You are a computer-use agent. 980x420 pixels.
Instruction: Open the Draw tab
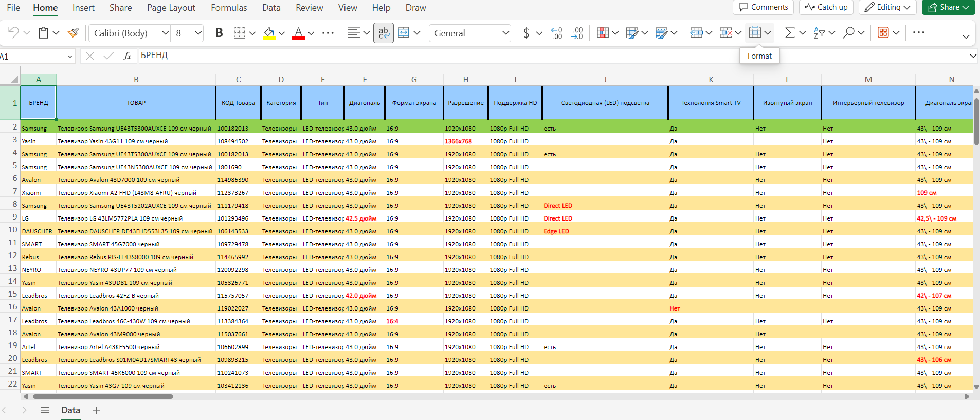(x=415, y=8)
